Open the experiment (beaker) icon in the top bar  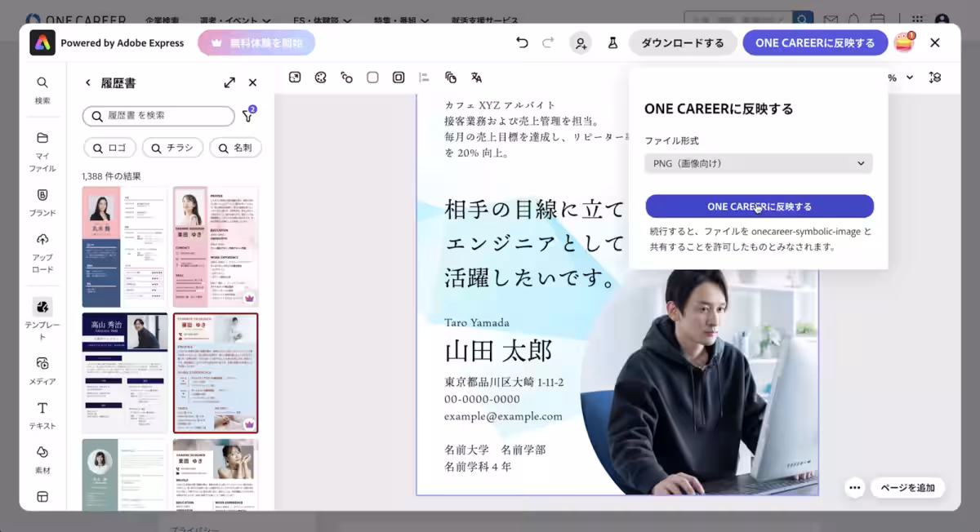pyautogui.click(x=613, y=42)
